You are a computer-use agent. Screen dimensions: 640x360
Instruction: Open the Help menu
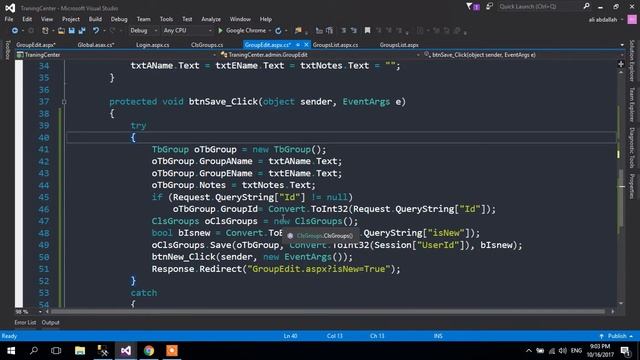266,19
